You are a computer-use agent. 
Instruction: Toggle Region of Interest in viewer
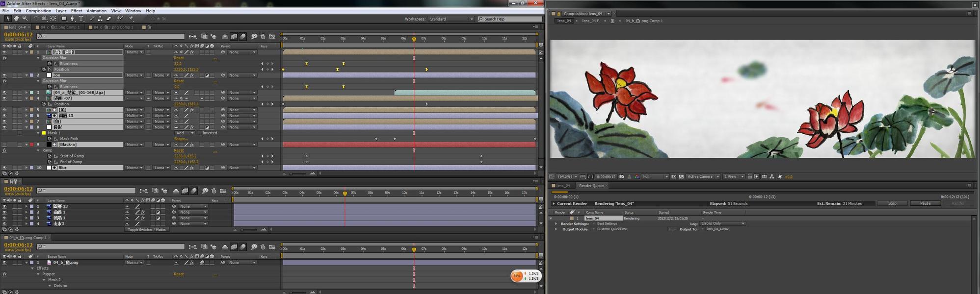tap(673, 176)
